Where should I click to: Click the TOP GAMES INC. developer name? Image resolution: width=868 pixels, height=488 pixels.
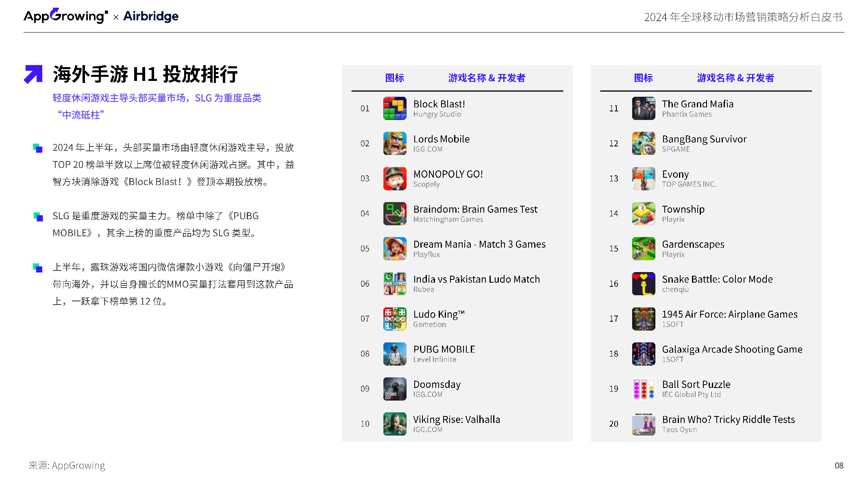tap(689, 184)
